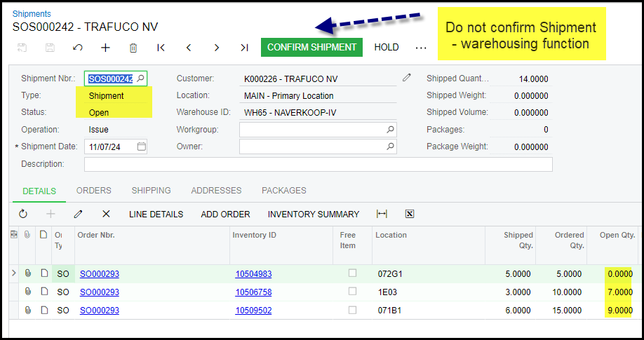Go to the first record
The height and width of the screenshot is (340, 644).
(x=161, y=48)
